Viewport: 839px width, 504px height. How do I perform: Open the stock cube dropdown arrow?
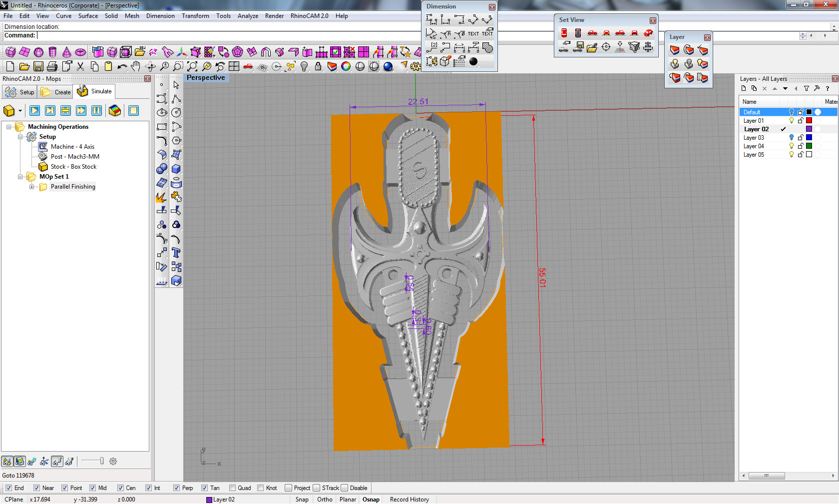[20, 111]
